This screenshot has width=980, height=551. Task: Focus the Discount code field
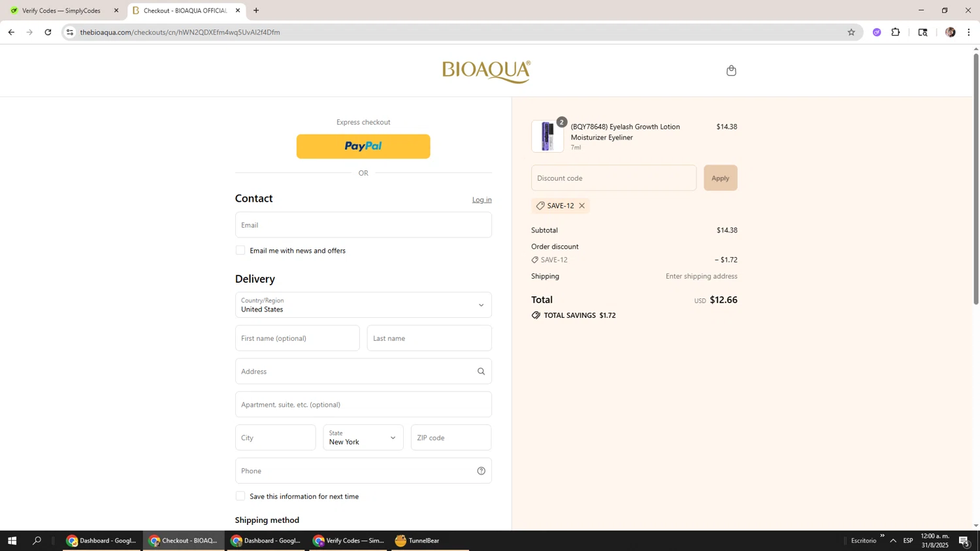(x=613, y=178)
